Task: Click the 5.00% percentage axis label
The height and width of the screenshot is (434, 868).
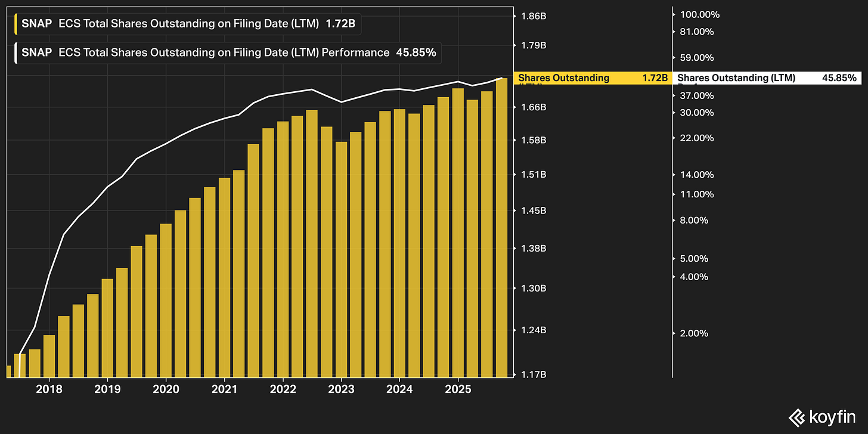Action: coord(695,259)
